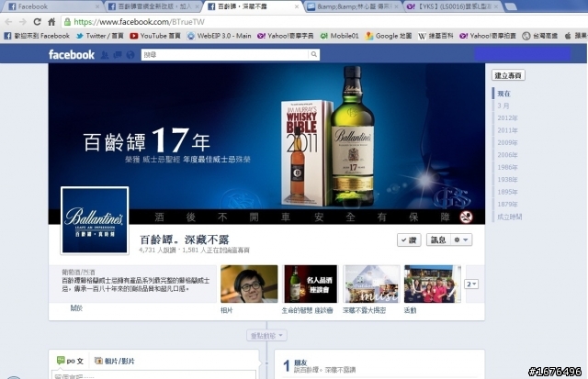Screen dimensions: 588x379
Task: Open the 關於 about link
Action: [x=76, y=307]
